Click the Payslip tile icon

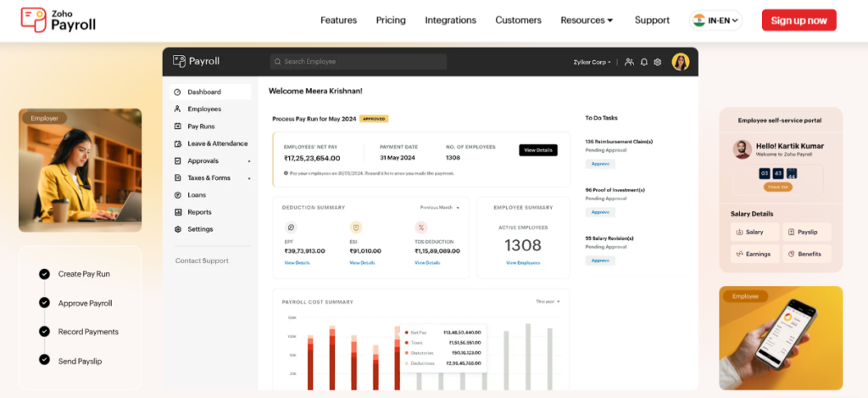point(791,233)
